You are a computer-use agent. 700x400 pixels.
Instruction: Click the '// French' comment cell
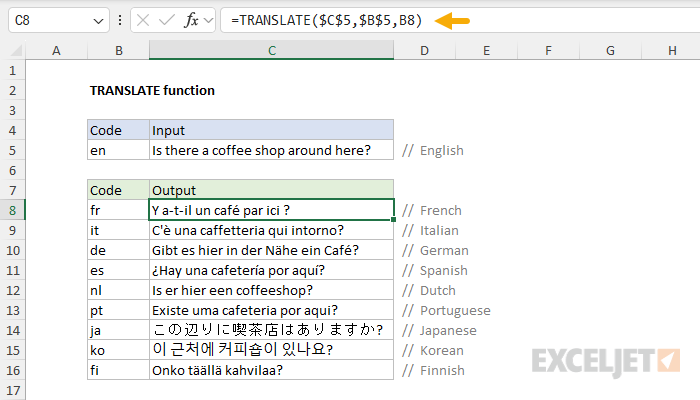(x=432, y=210)
